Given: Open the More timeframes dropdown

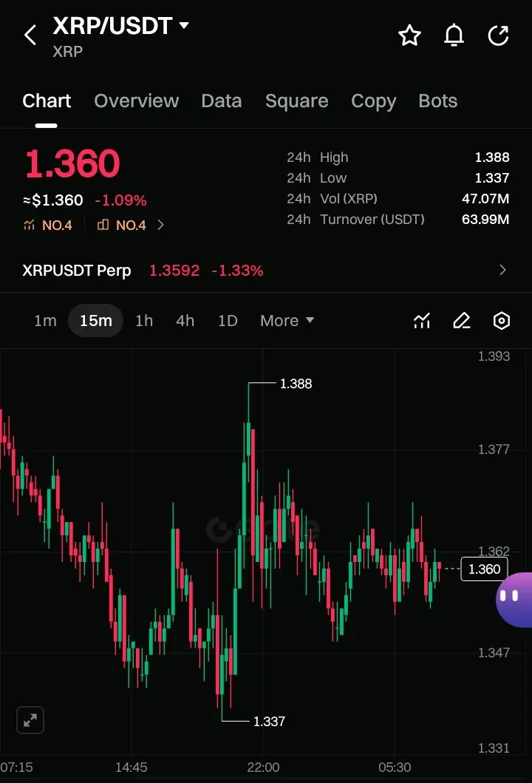Looking at the screenshot, I should point(287,321).
